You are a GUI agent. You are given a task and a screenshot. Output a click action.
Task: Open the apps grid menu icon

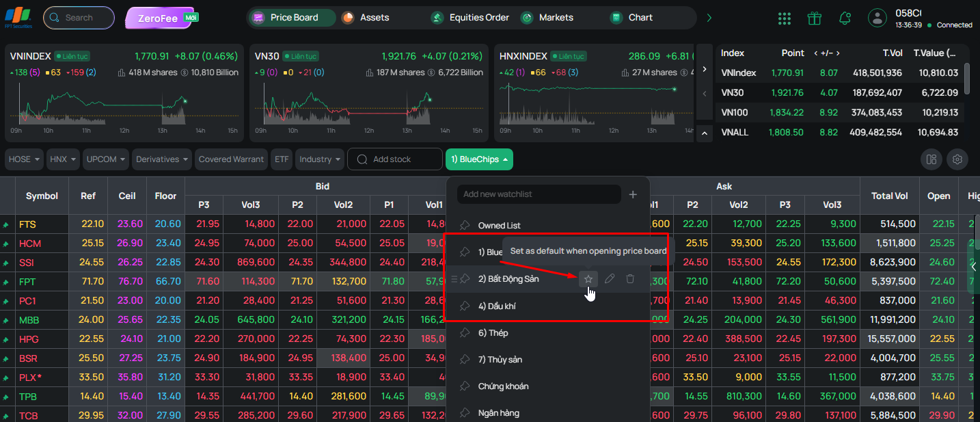click(785, 18)
